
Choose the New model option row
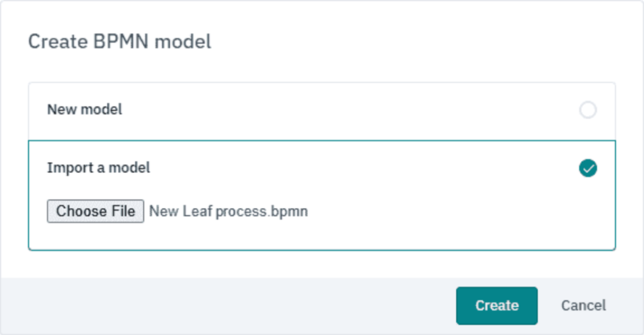321,111
